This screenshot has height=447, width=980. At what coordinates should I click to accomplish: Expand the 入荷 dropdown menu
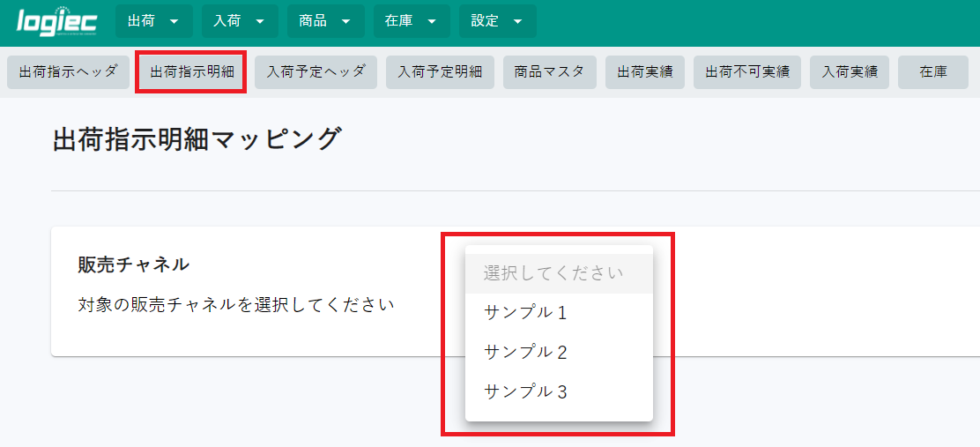tap(239, 21)
